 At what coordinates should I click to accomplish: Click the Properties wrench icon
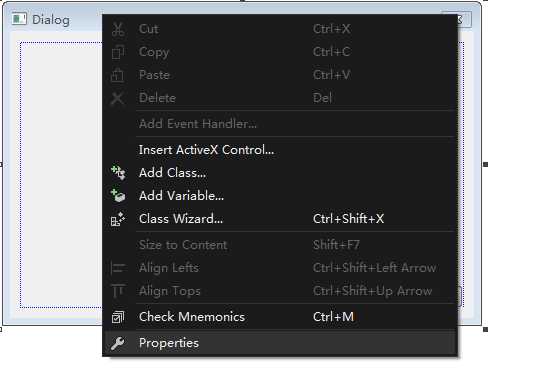point(117,343)
